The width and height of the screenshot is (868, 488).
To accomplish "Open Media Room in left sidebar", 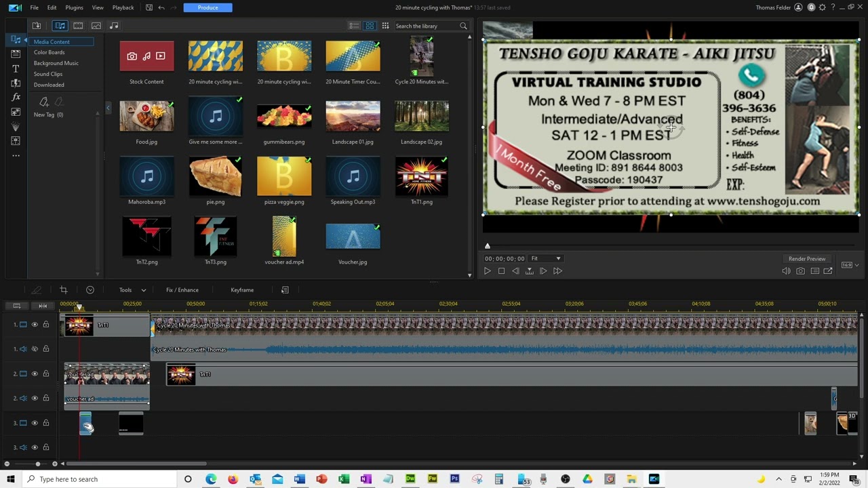I will click(x=16, y=40).
